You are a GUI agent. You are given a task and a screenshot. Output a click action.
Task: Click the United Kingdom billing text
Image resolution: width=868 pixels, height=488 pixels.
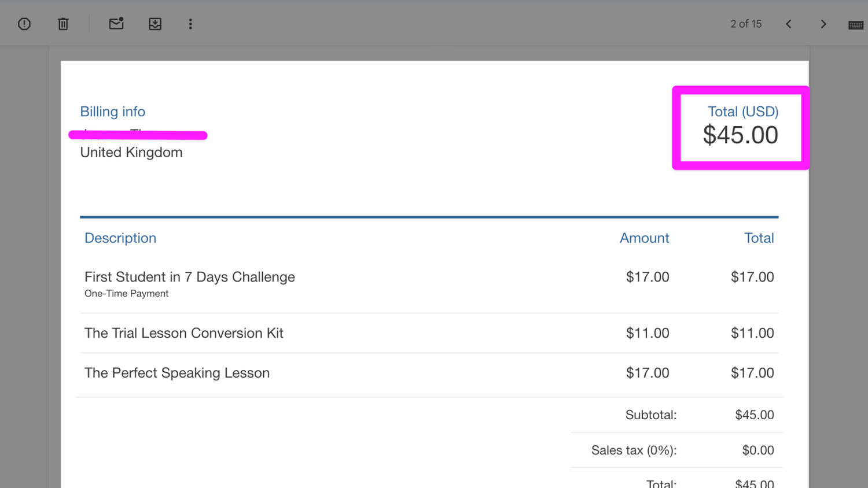[x=131, y=152]
